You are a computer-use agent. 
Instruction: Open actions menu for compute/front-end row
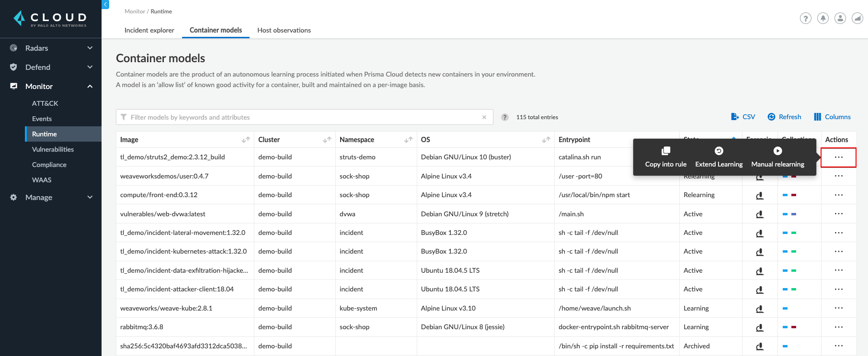coord(839,195)
